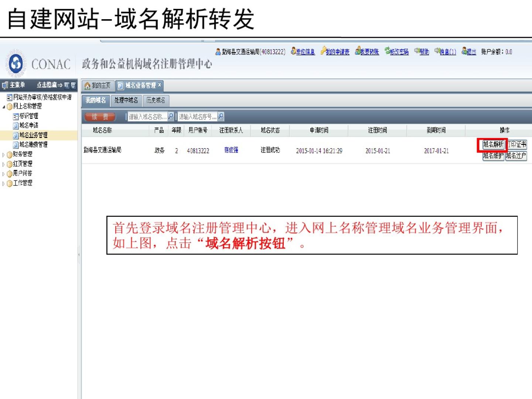
Task: Click the collapse sidebar double-arrow icon
Action: pyautogui.click(x=67, y=85)
